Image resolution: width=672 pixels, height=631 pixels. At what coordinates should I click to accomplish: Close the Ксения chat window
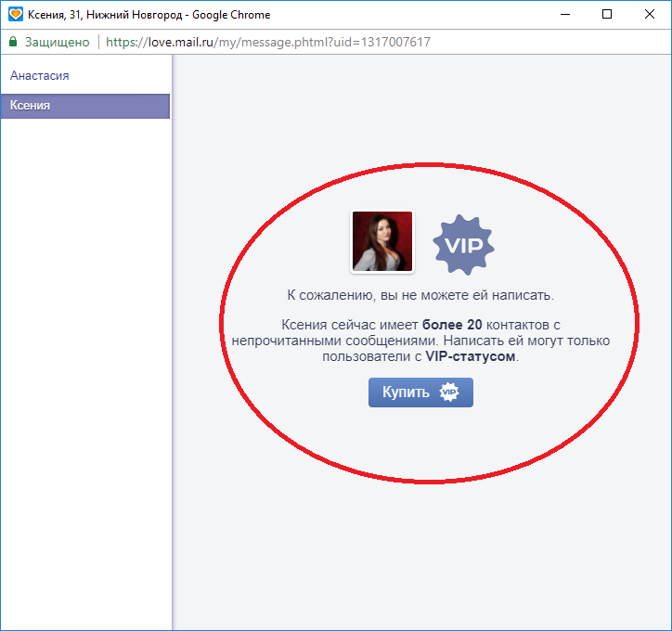(x=649, y=14)
